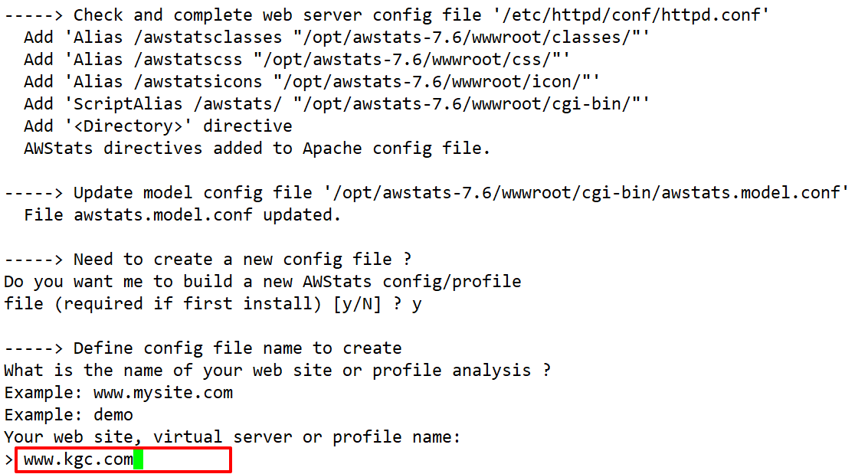
Task: Click the 'Example: demo' line
Action: point(68,415)
